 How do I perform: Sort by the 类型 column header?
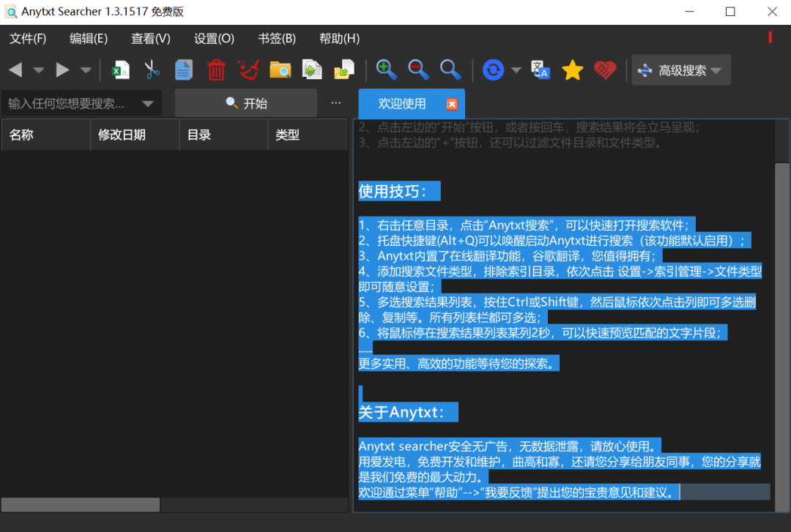308,135
